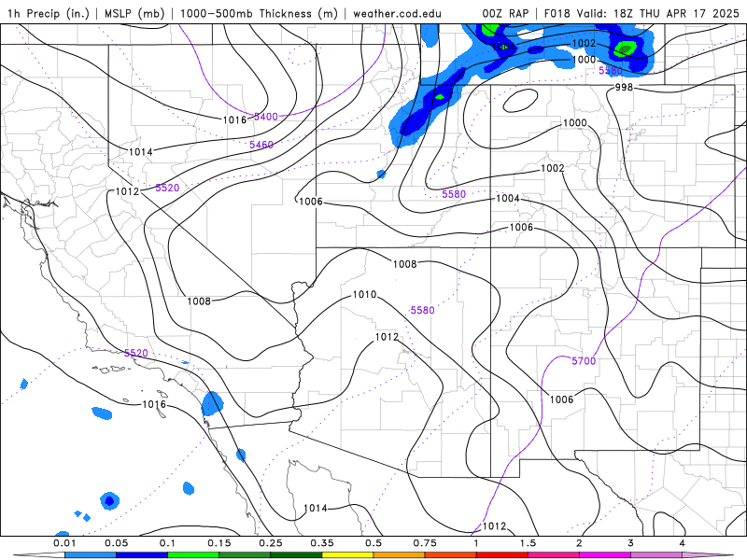Image resolution: width=747 pixels, height=560 pixels.
Task: Select the red legend swatch after tick 1
Action: point(502,555)
